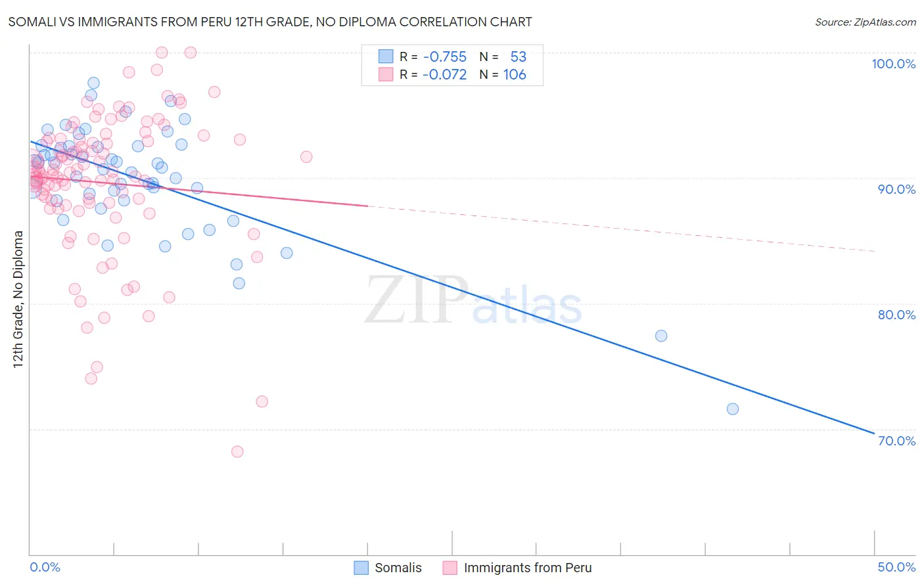Select the Immigrants from Peru legend label

[528, 568]
